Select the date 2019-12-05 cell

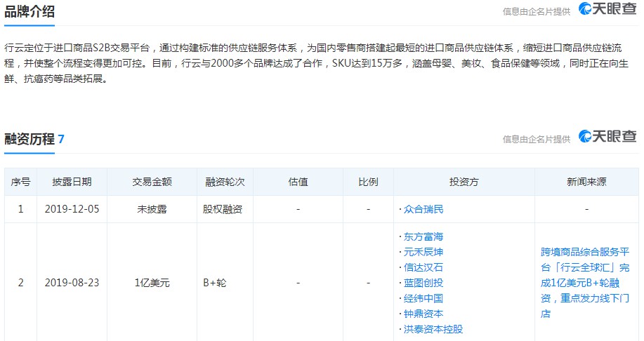(72, 209)
